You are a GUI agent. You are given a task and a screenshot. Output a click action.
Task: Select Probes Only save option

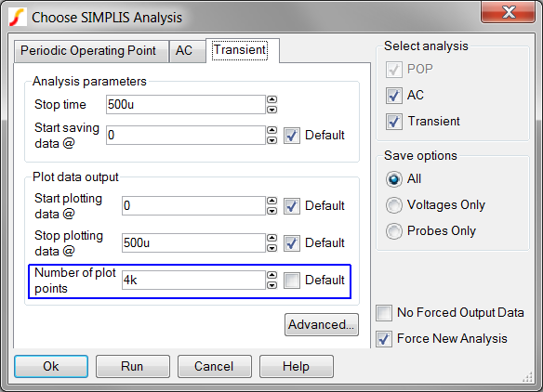[x=394, y=231]
